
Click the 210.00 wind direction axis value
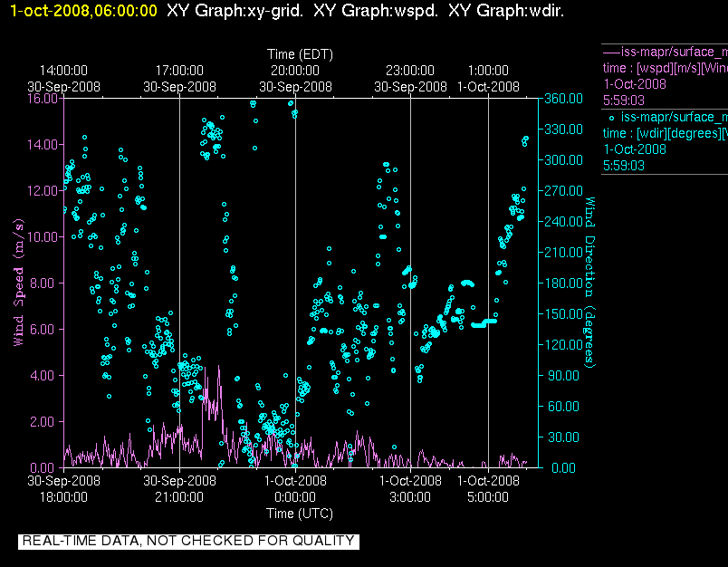pos(563,252)
